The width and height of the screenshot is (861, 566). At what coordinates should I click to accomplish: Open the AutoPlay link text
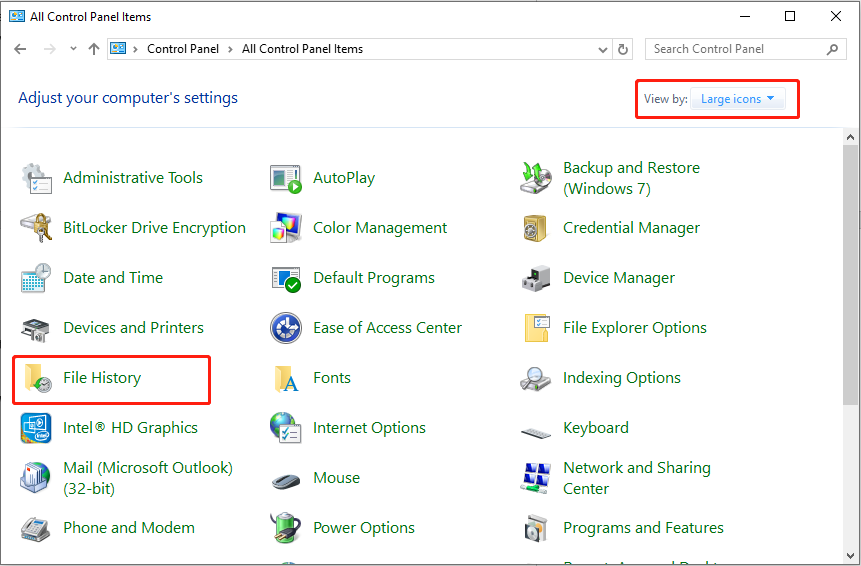click(x=344, y=178)
